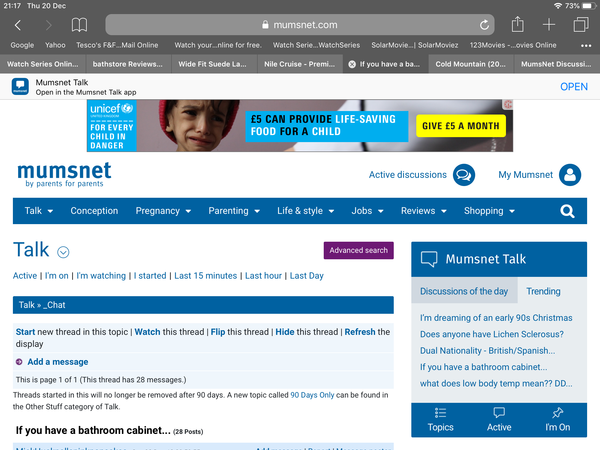Switch to 'Wide Fit Suede La...' tab
The image size is (600, 450).
(212, 64)
